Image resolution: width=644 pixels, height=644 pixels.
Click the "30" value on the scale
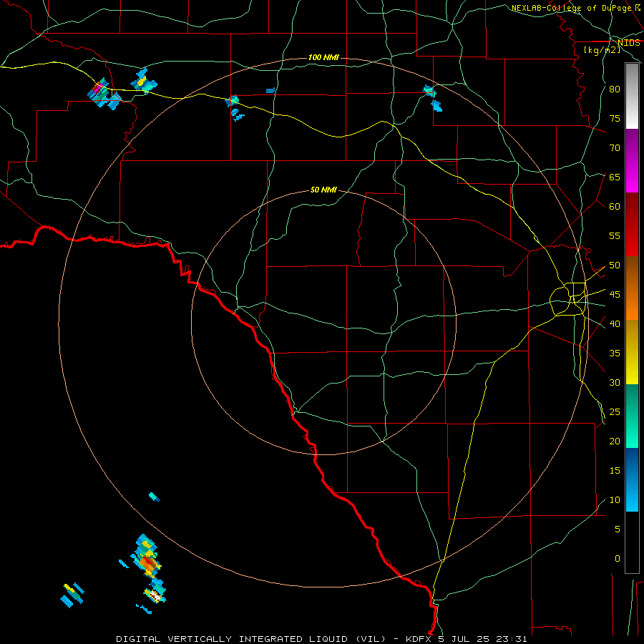[615, 382]
